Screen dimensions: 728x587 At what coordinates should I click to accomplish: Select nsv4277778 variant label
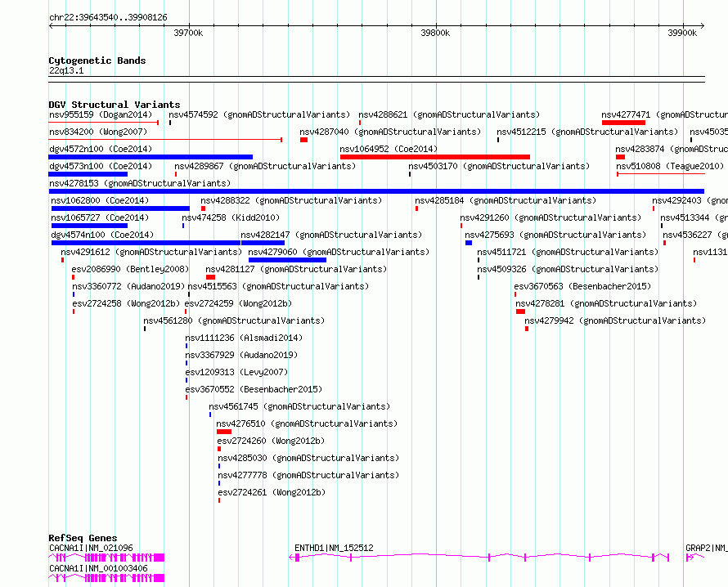(308, 475)
